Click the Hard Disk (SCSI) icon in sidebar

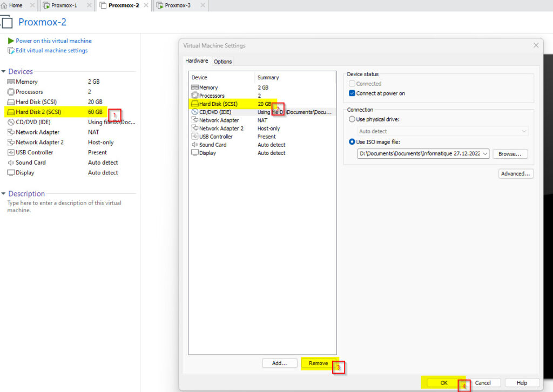tap(11, 102)
